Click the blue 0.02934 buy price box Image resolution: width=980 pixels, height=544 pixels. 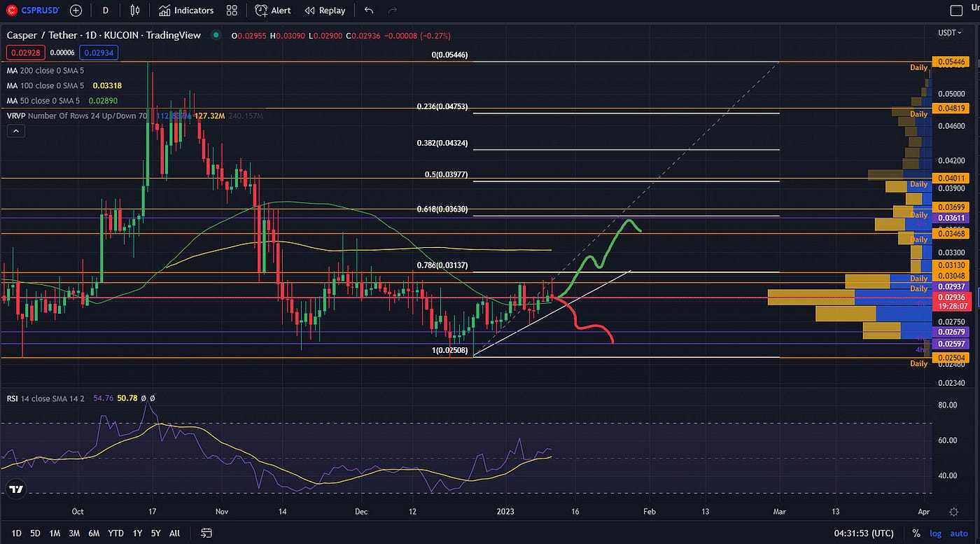coord(98,52)
